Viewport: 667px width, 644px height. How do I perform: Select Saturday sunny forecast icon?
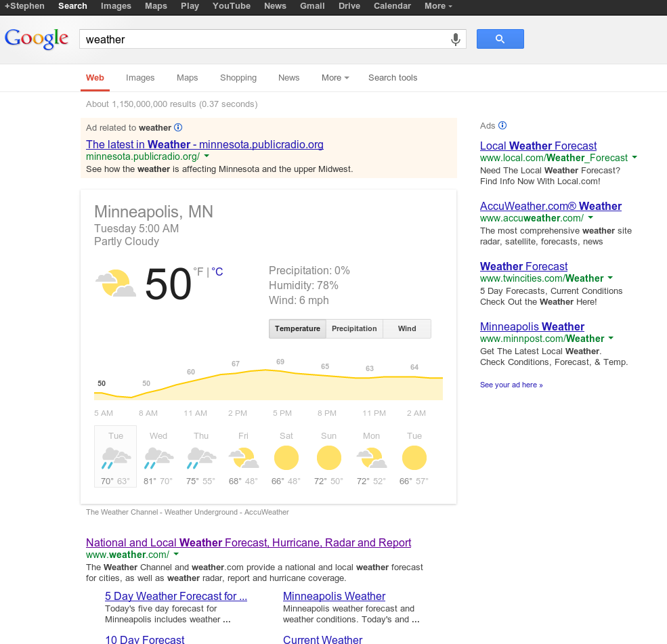[286, 458]
